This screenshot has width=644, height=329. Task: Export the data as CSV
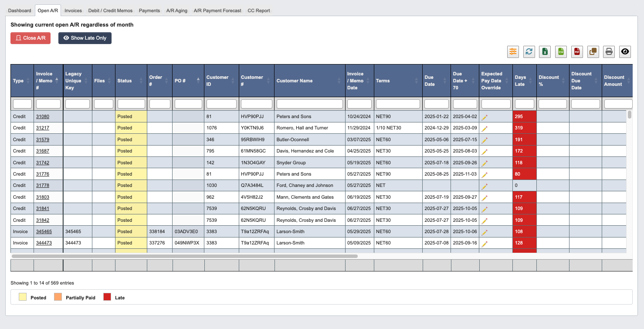561,51
